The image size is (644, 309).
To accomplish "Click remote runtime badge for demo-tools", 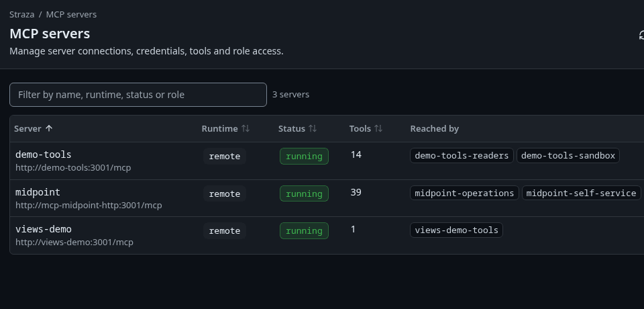I will [x=225, y=157].
